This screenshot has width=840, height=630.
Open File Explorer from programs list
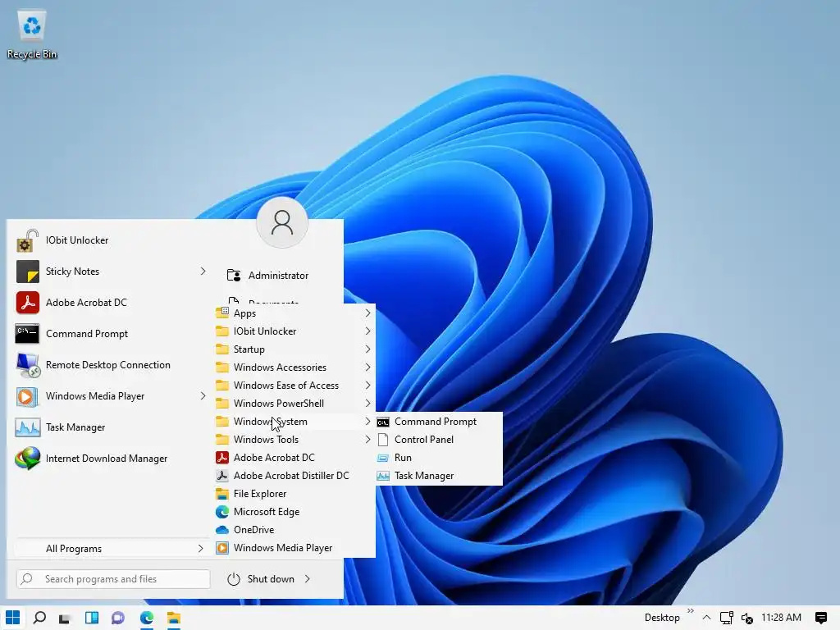[294, 493]
